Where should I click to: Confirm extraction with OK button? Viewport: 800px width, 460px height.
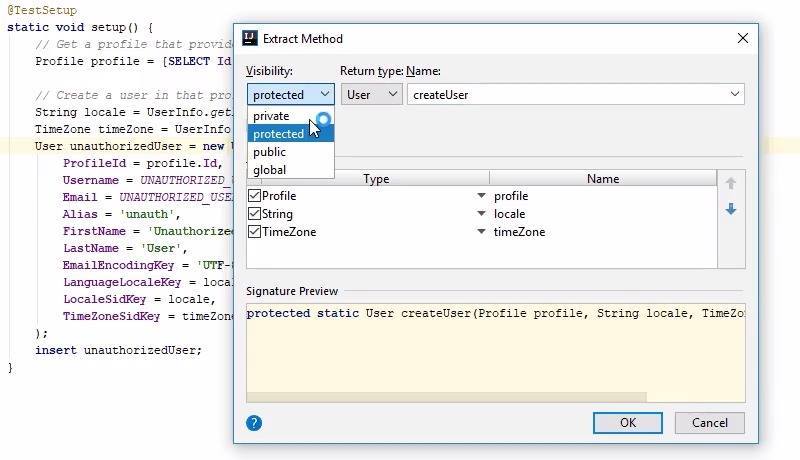pos(628,423)
